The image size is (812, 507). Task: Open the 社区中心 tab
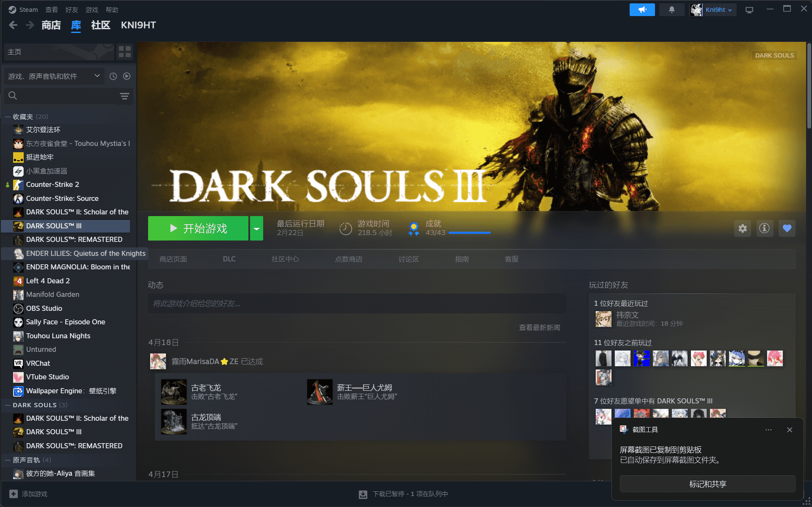coord(285,259)
